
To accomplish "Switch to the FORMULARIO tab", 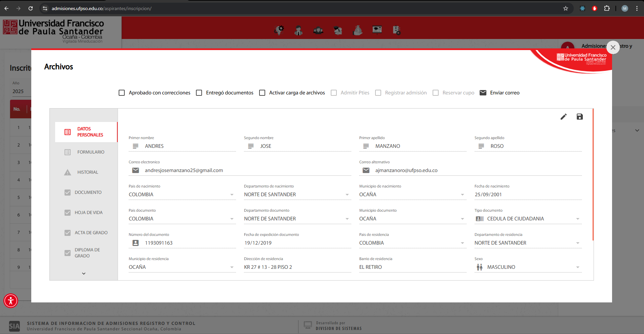I will pos(90,152).
